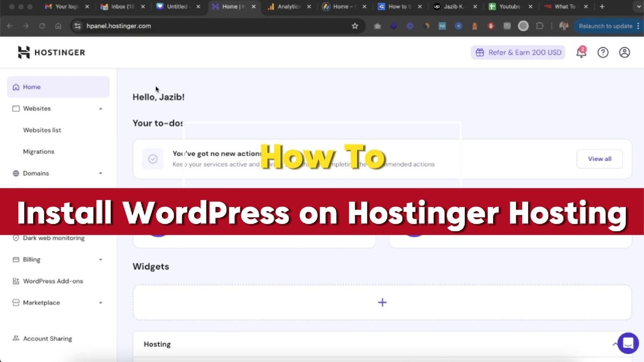Open a new browser tab

[x=602, y=7]
